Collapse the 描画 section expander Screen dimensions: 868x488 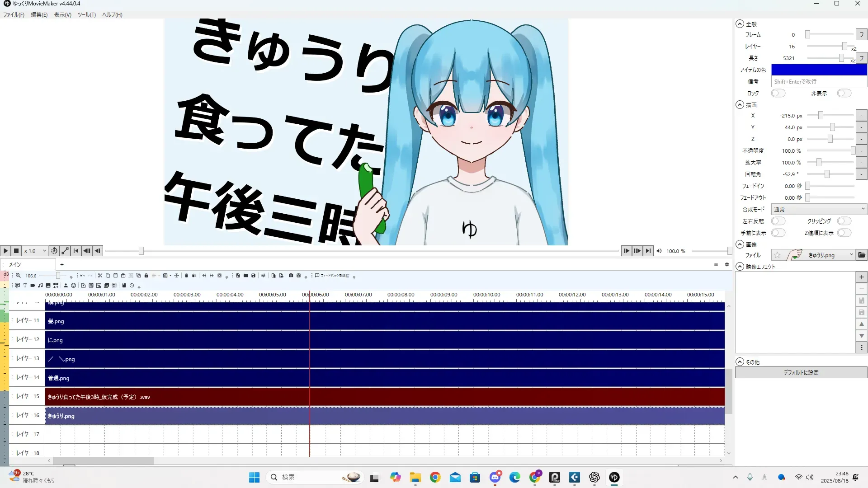pyautogui.click(x=740, y=105)
